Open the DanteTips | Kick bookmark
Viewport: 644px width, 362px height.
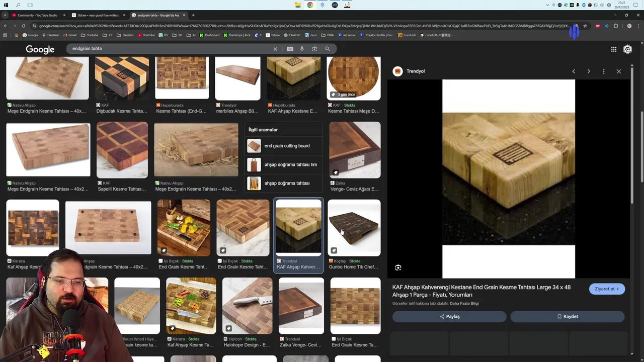coord(237,35)
